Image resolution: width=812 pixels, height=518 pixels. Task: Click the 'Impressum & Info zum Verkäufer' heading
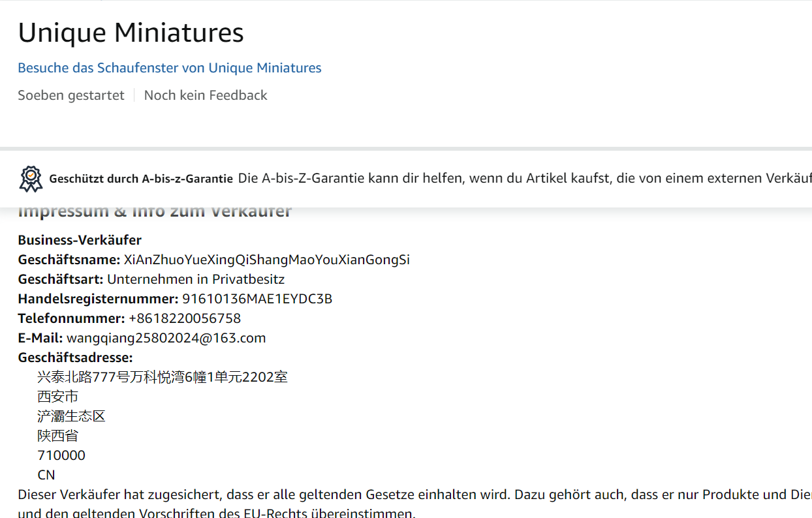(x=155, y=212)
